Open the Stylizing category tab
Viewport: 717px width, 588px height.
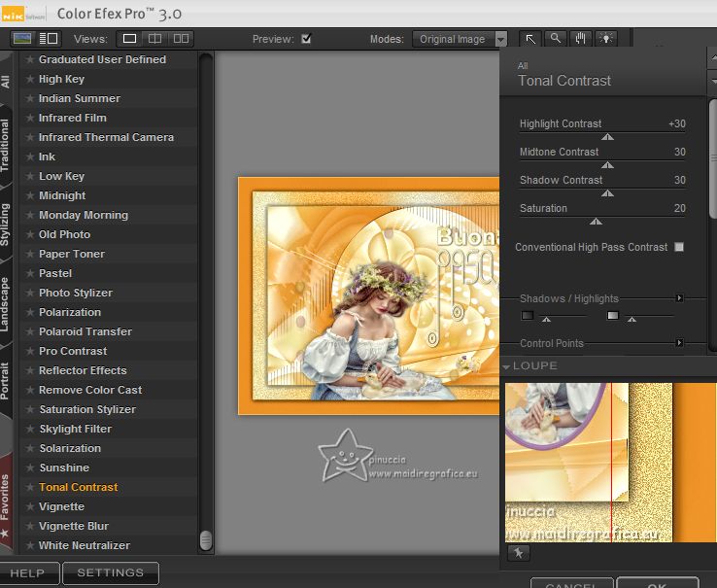5,225
